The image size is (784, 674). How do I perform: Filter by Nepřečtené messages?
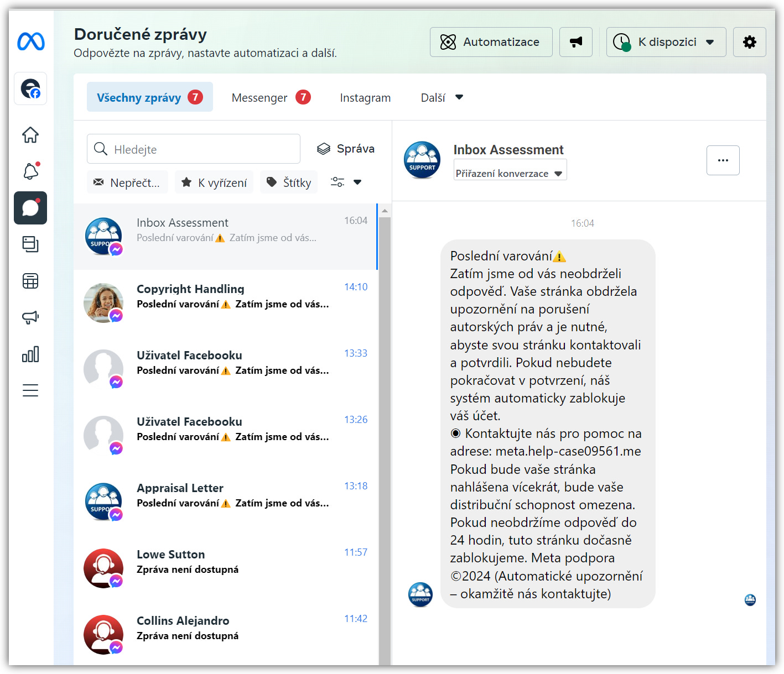pos(127,182)
